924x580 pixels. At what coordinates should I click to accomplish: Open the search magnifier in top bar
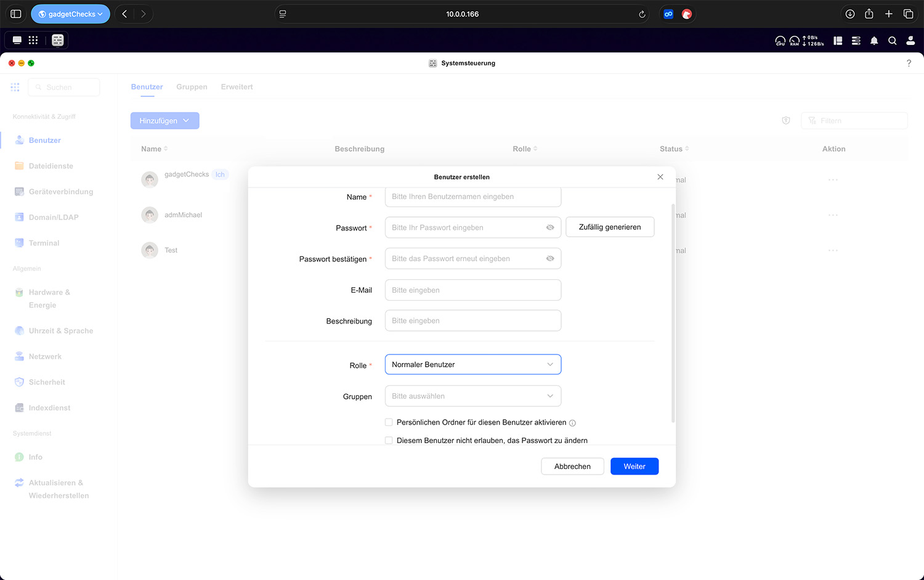[892, 41]
